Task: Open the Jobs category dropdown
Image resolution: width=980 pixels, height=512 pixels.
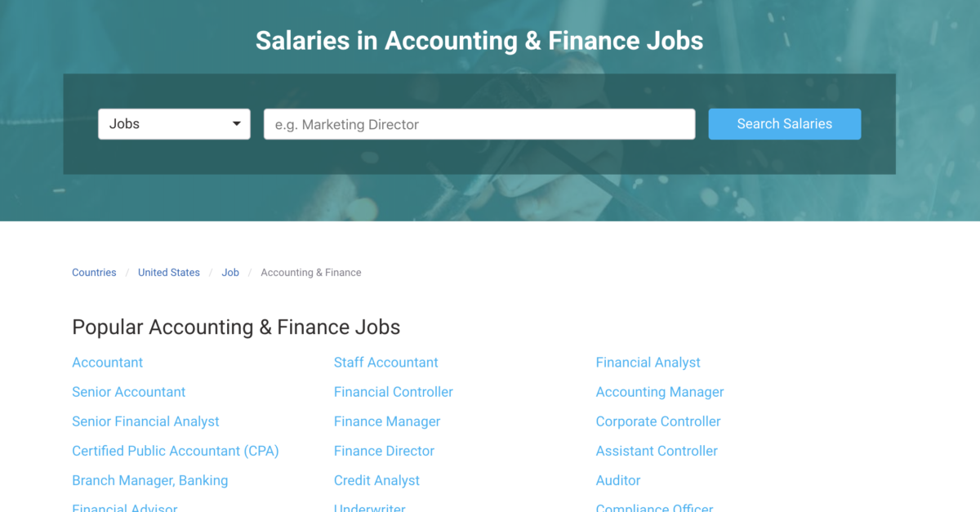Action: [x=174, y=123]
